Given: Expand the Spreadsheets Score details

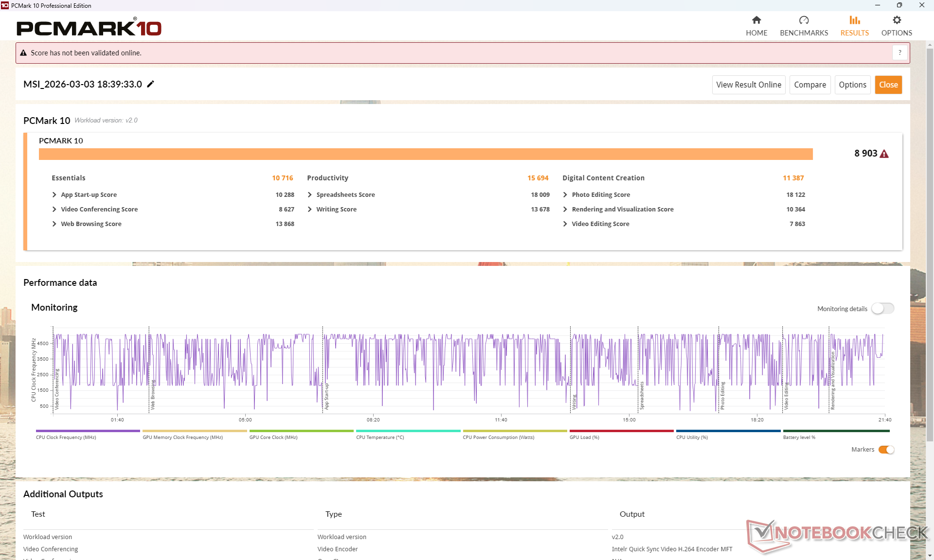Looking at the screenshot, I should click(x=310, y=194).
